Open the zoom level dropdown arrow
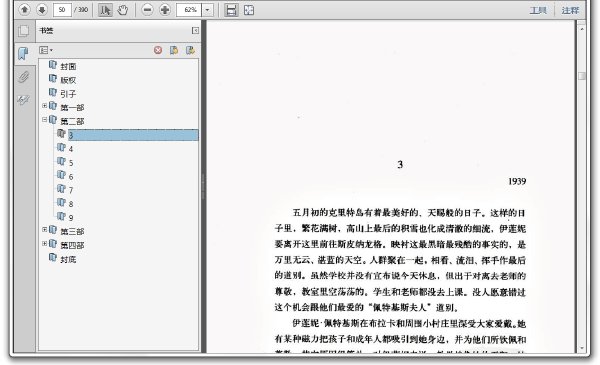600x365 pixels. coord(207,10)
